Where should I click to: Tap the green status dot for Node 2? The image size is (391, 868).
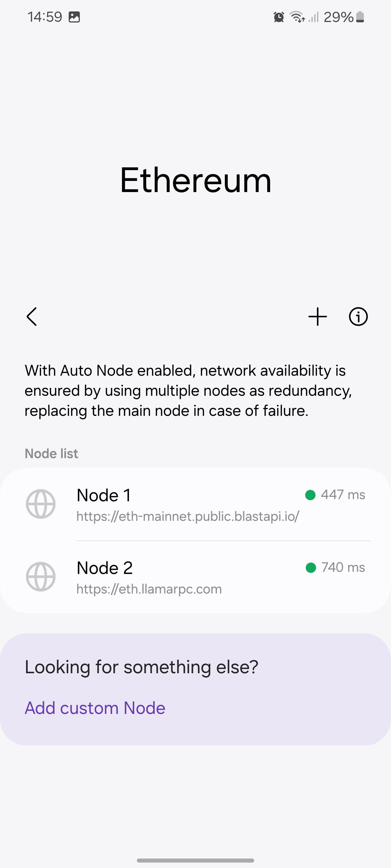311,567
